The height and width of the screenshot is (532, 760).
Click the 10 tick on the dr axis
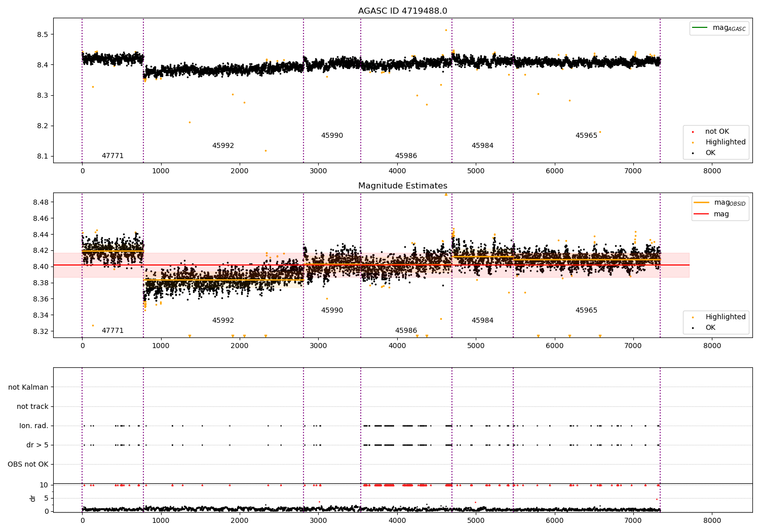(44, 485)
